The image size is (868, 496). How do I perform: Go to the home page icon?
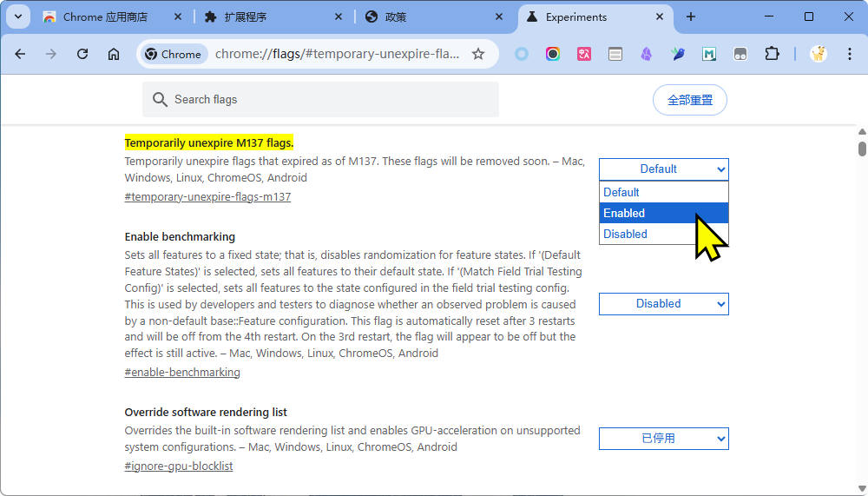tap(114, 54)
